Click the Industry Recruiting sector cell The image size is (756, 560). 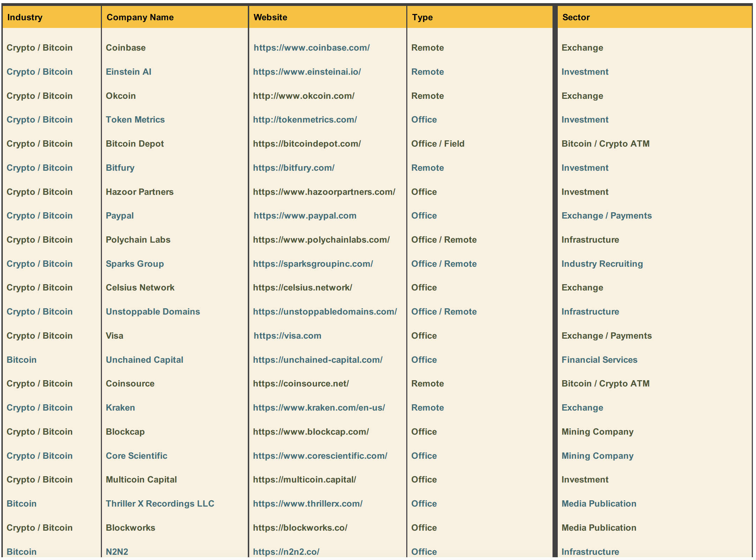[x=602, y=264]
